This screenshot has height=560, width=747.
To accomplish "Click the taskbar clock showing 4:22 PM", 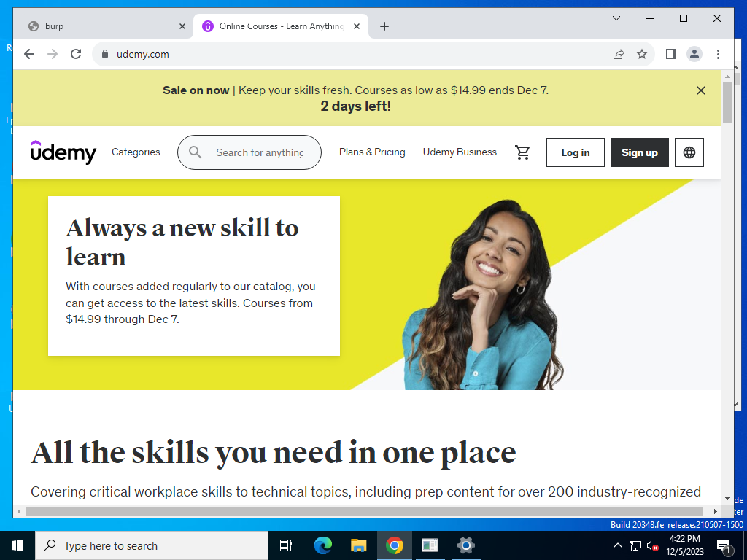I will (x=684, y=545).
